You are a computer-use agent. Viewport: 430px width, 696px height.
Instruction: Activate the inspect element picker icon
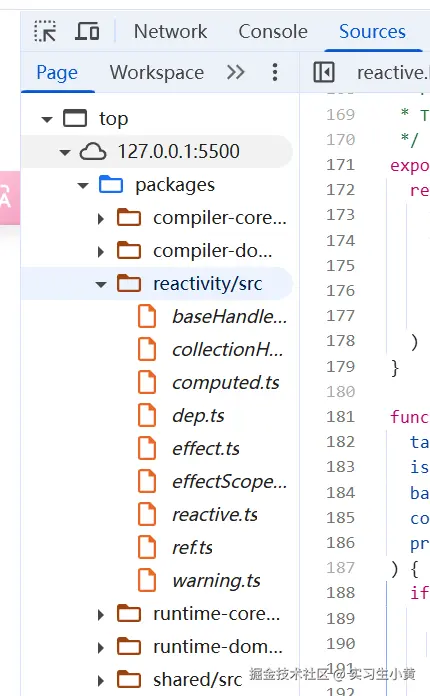(45, 32)
